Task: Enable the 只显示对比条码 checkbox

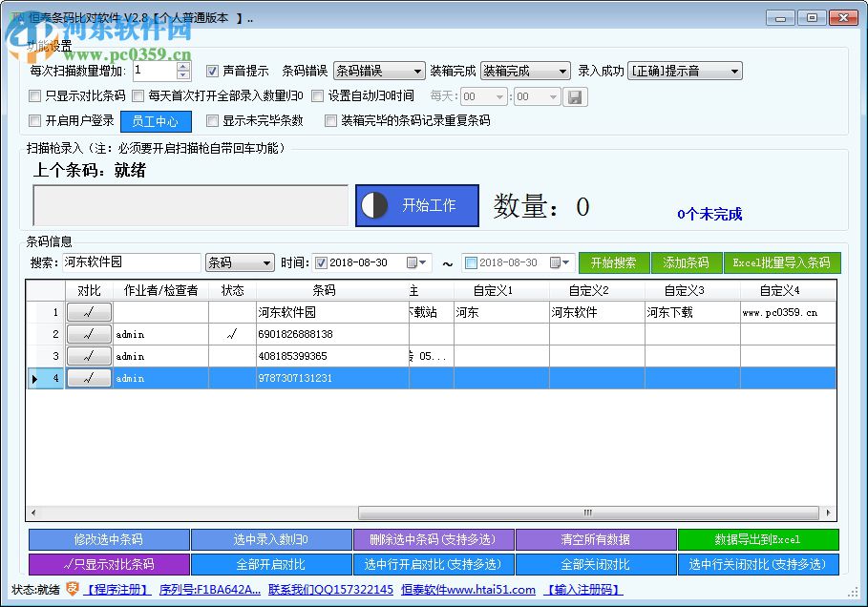Action: pyautogui.click(x=34, y=95)
